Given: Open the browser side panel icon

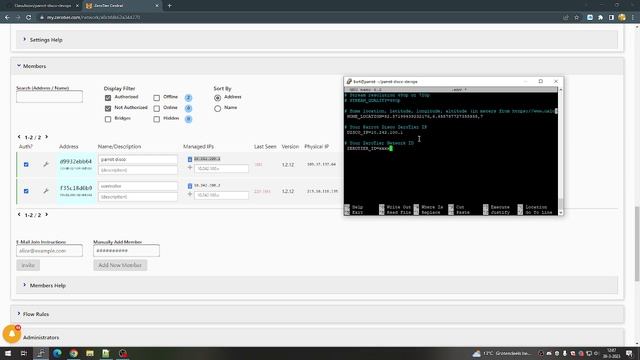Looking at the screenshot, I should tap(611, 18).
